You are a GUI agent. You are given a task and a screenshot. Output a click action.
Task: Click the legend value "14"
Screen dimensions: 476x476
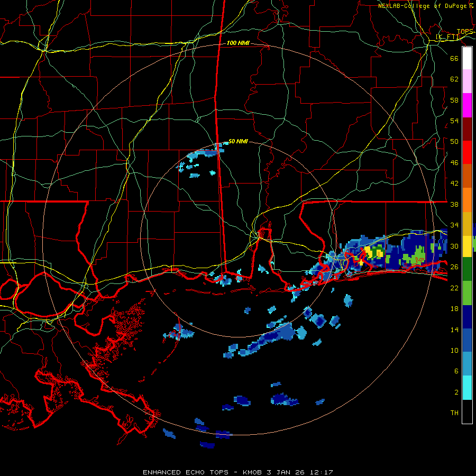point(454,329)
